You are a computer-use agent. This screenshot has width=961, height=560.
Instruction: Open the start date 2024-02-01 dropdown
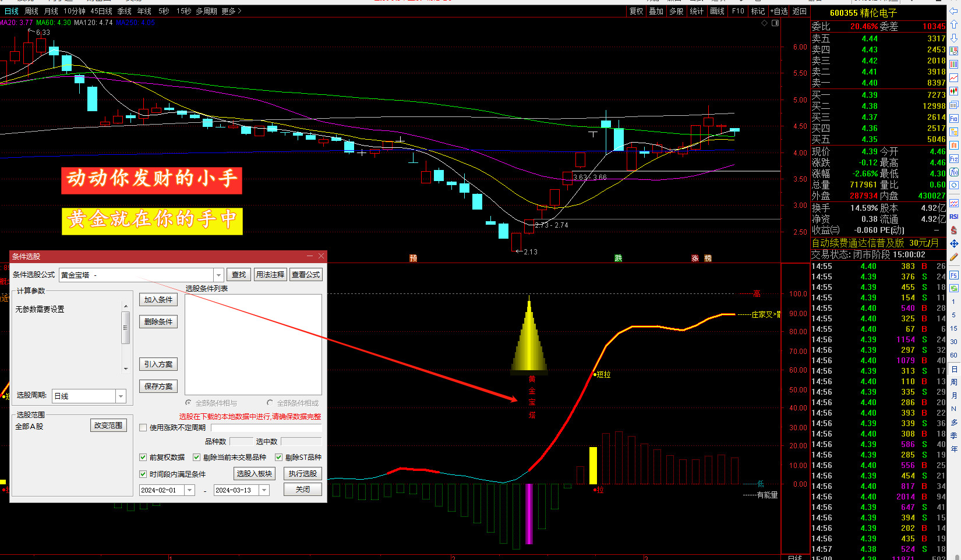(x=189, y=491)
